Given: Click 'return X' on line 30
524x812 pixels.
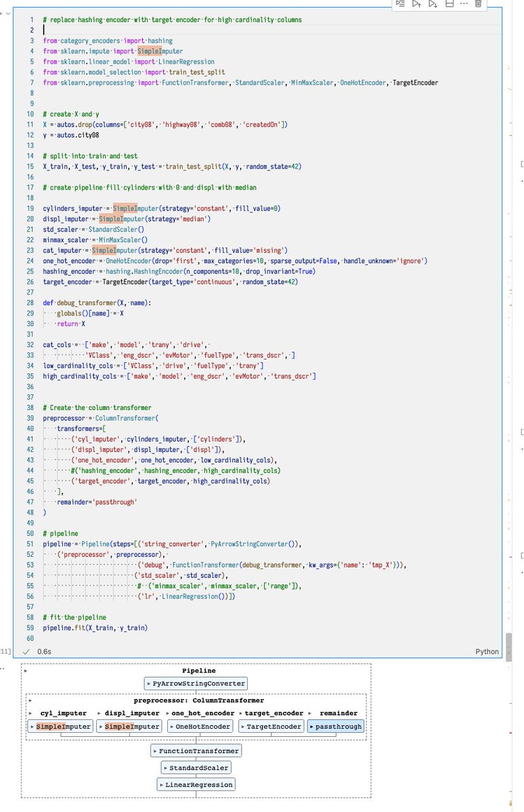Looking at the screenshot, I should pos(71,323).
